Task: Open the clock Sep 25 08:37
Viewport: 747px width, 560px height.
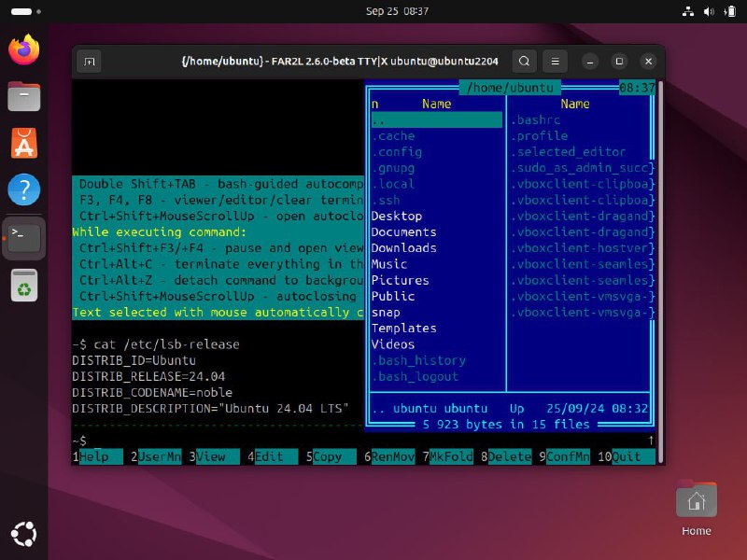Action: (x=397, y=11)
